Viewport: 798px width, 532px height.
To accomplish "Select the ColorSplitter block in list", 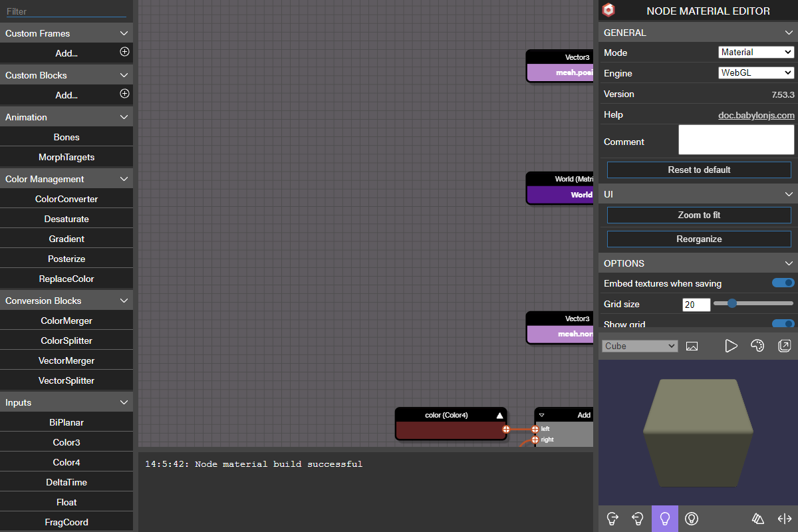I will pos(66,340).
